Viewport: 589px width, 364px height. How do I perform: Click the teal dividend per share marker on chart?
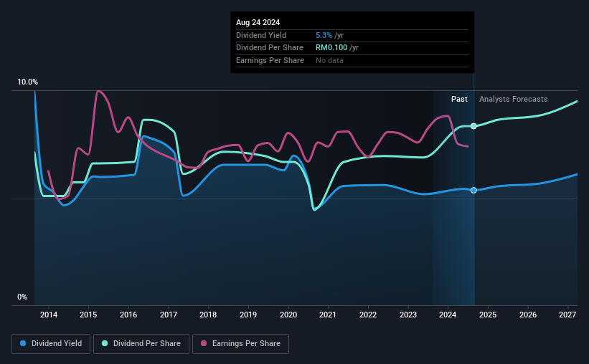coord(473,126)
